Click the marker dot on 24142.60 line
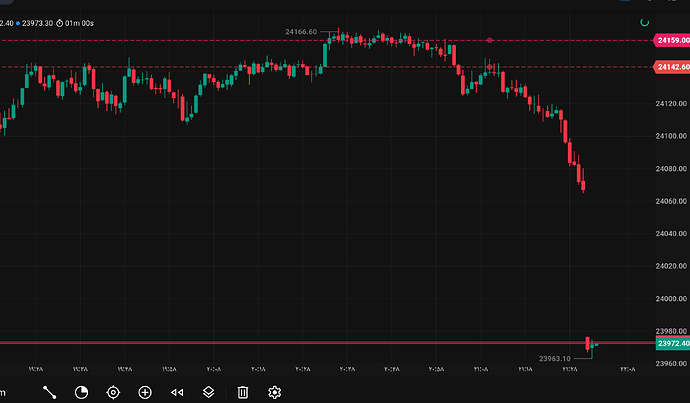The width and height of the screenshot is (690, 403). [490, 67]
